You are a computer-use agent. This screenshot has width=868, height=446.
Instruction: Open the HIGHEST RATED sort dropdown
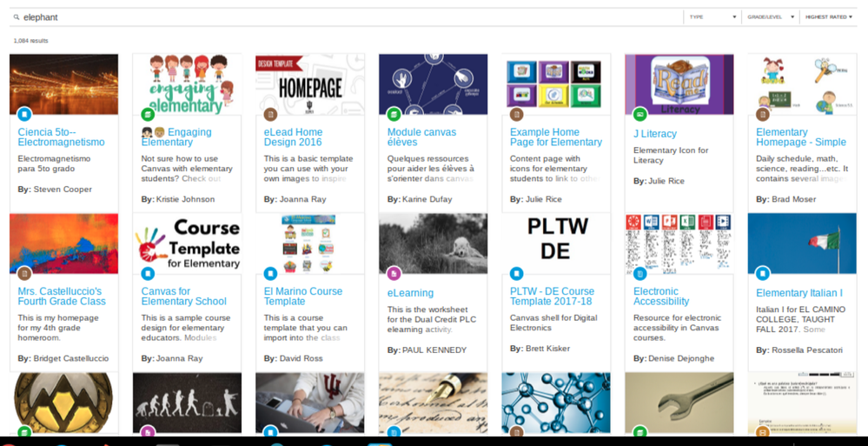[x=829, y=17]
